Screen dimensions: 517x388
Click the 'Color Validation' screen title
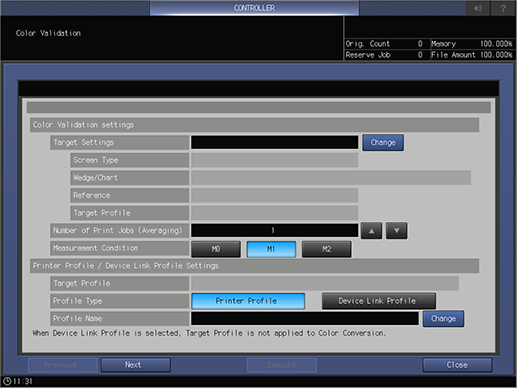pos(48,33)
